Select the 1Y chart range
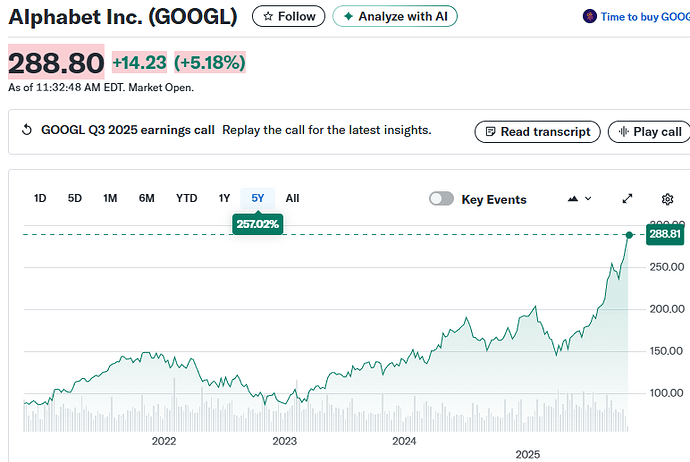Viewport: 690px width, 462px height. [x=224, y=198]
